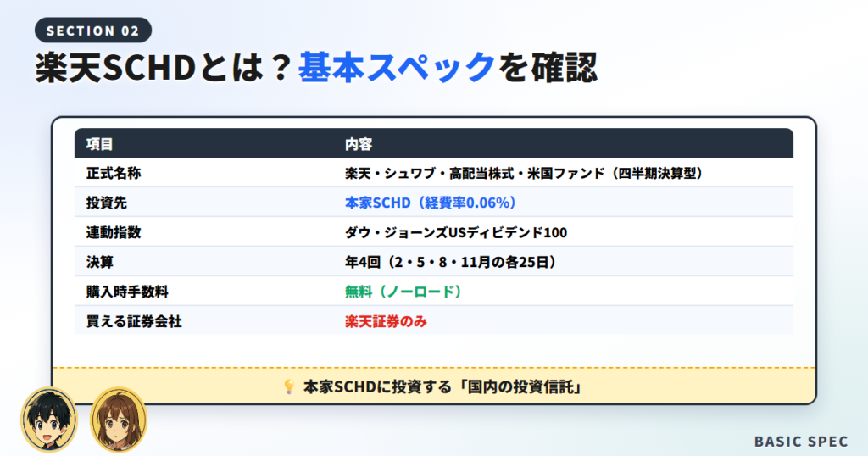
Task: Click the 内容 column header
Action: coord(359,144)
